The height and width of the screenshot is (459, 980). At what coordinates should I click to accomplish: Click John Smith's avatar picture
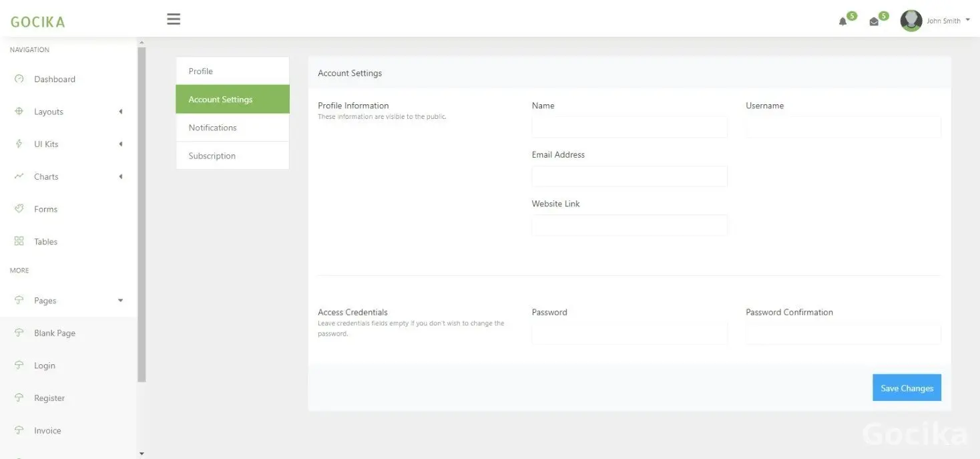pos(911,21)
